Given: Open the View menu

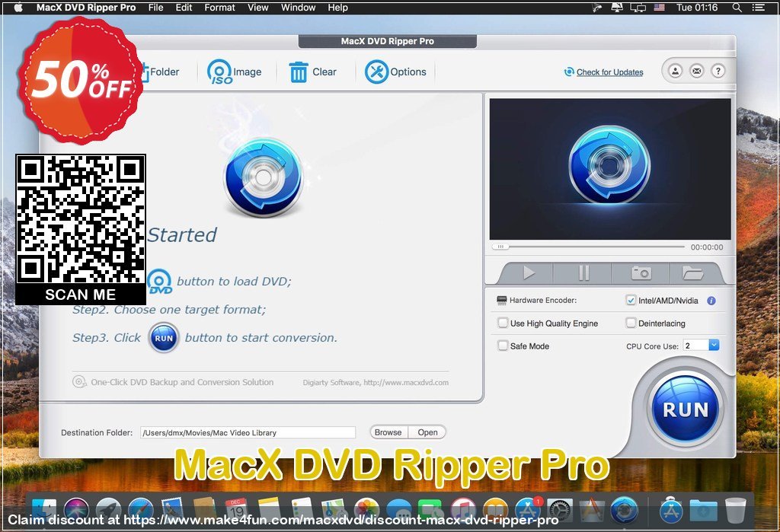Looking at the screenshot, I should click(x=257, y=8).
